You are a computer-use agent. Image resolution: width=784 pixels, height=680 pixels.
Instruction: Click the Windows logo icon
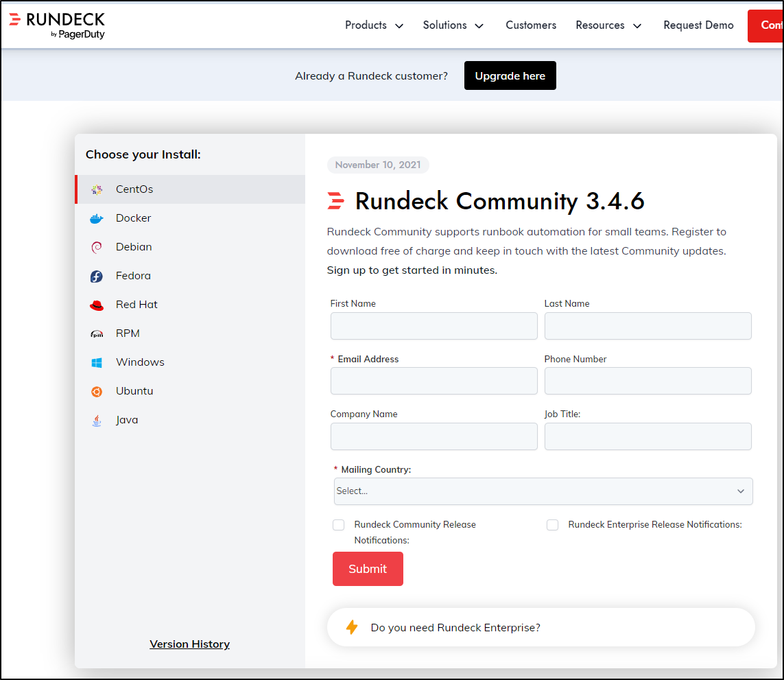(x=97, y=363)
